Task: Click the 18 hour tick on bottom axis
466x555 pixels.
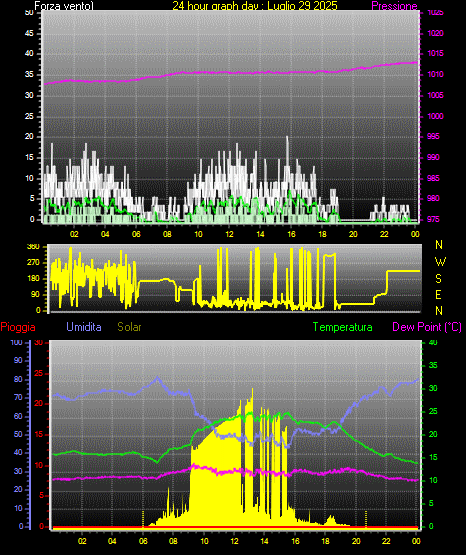Action: click(326, 541)
